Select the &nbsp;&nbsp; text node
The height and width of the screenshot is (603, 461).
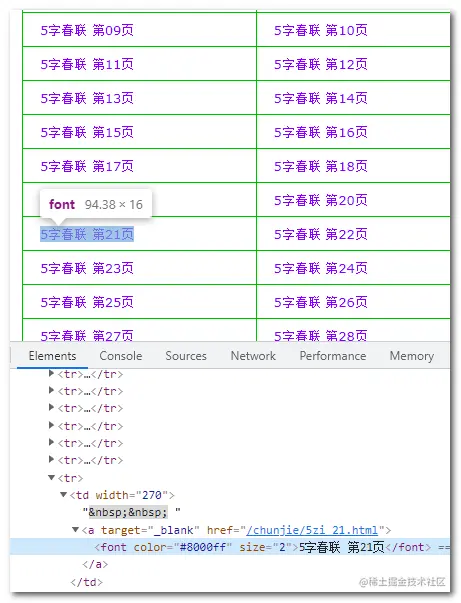tap(128, 512)
